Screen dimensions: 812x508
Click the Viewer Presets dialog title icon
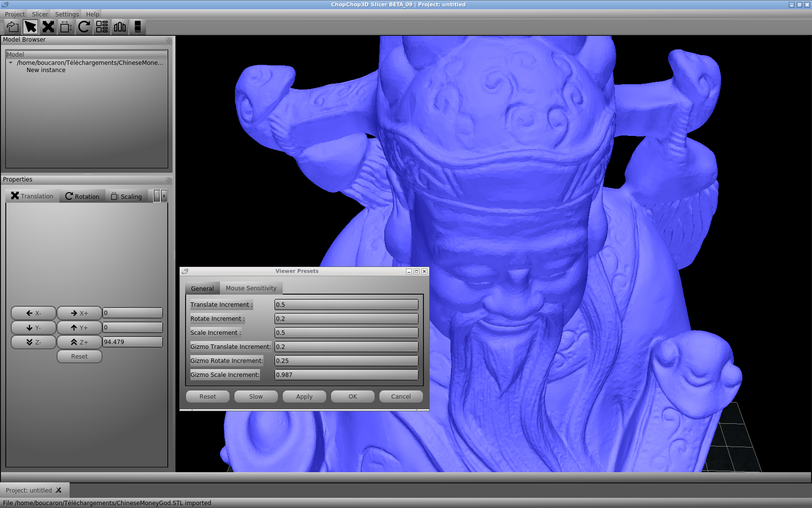(185, 271)
